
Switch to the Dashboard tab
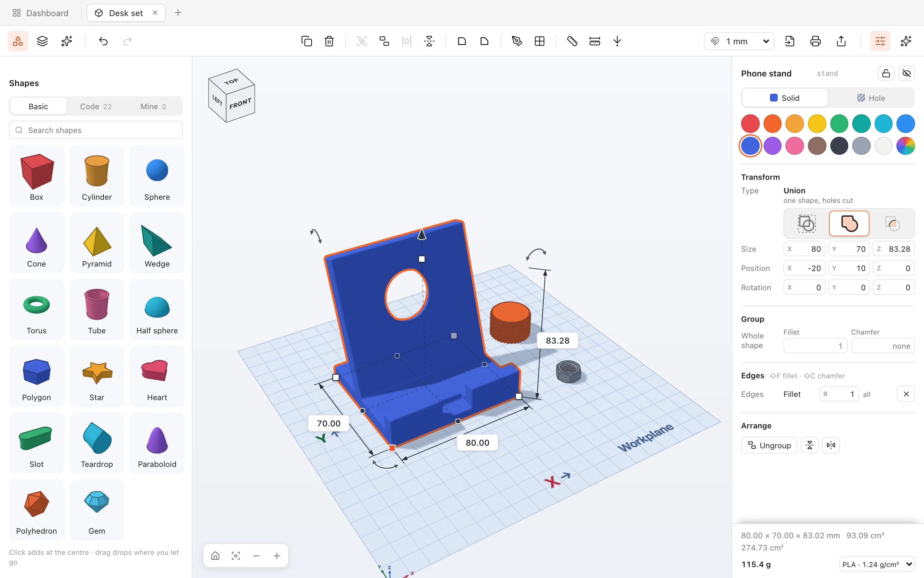(40, 13)
